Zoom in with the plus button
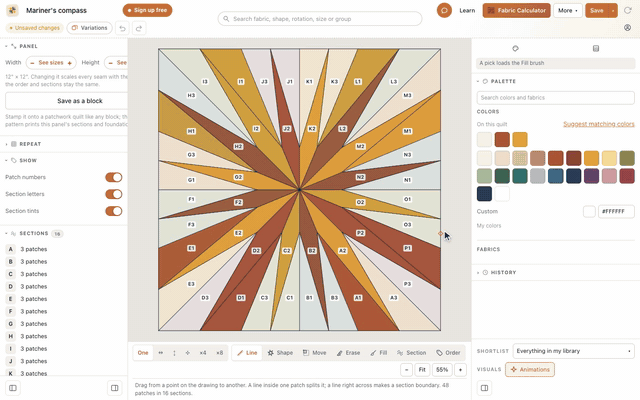 pos(460,370)
